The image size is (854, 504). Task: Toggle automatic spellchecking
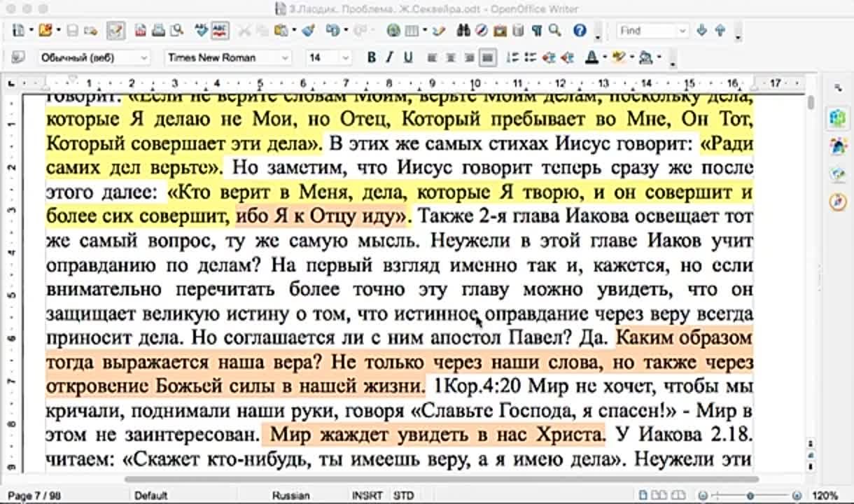point(219,31)
